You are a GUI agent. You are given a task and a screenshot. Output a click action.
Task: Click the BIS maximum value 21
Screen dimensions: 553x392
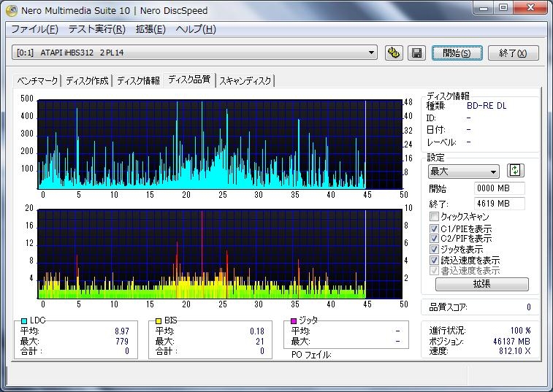[260, 341]
